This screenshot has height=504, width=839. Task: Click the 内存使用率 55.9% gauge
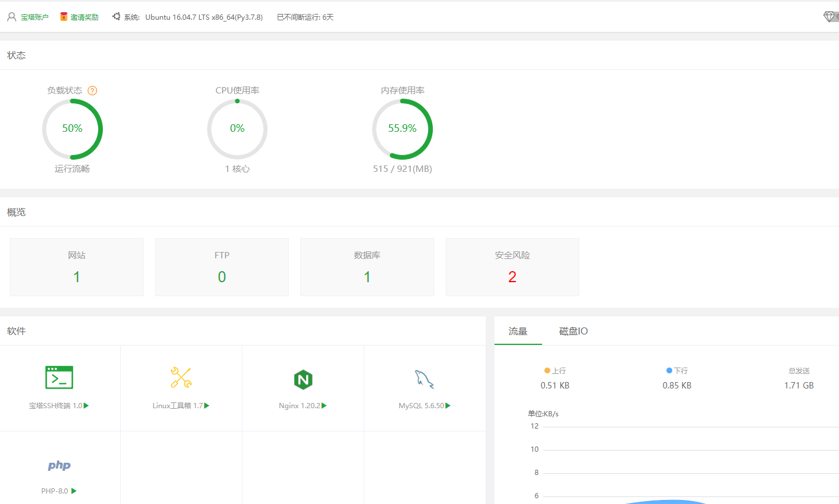402,129
